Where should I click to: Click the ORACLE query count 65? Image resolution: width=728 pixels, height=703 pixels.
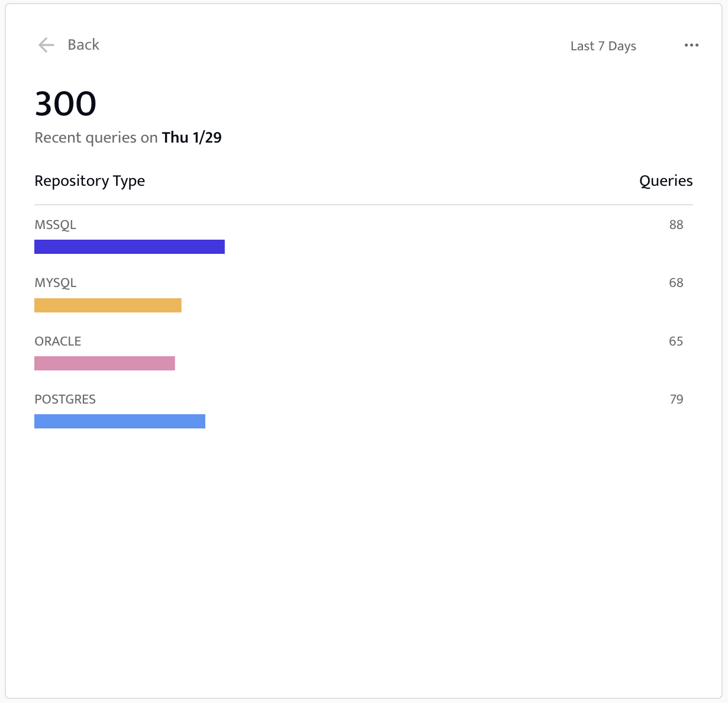pos(676,341)
